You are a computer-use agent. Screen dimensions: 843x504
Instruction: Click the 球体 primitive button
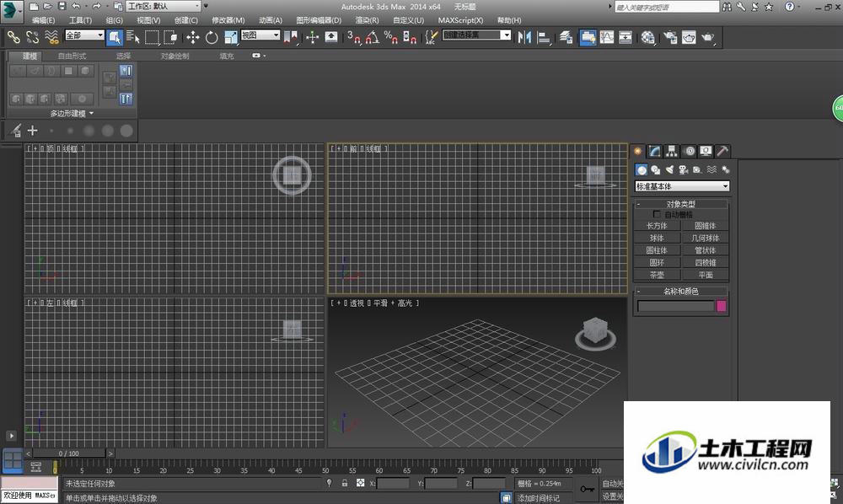click(x=657, y=238)
